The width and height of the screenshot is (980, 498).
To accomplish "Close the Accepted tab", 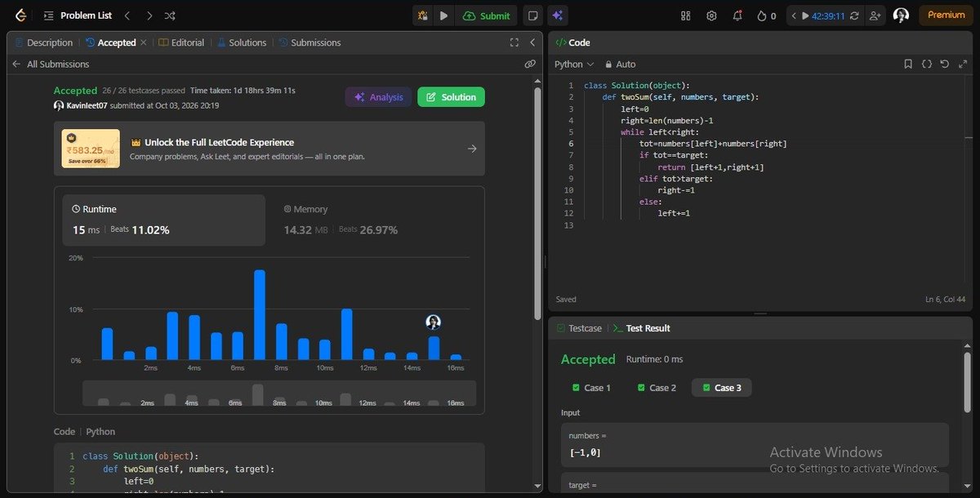I will pos(144,42).
